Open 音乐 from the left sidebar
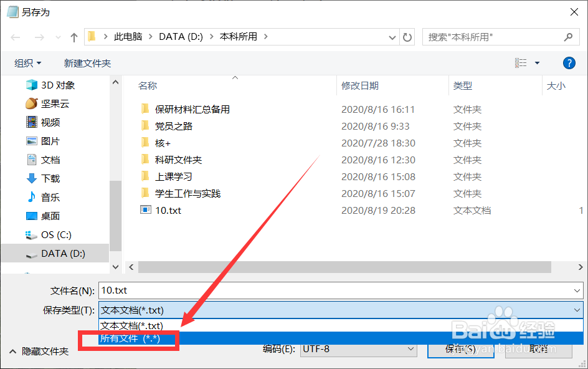588x369 pixels. pyautogui.click(x=50, y=197)
